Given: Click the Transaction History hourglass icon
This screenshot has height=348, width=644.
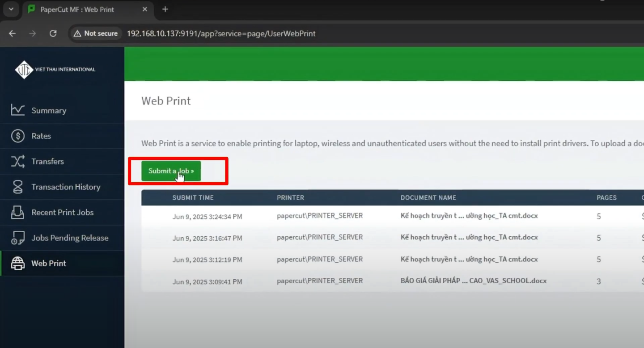Looking at the screenshot, I should 18,187.
